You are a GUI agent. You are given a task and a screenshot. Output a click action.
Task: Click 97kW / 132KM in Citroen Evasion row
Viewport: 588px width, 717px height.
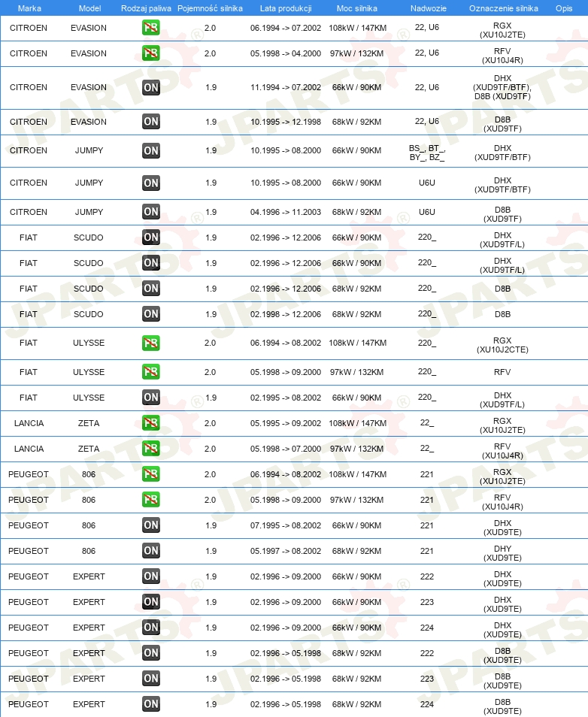tap(357, 53)
